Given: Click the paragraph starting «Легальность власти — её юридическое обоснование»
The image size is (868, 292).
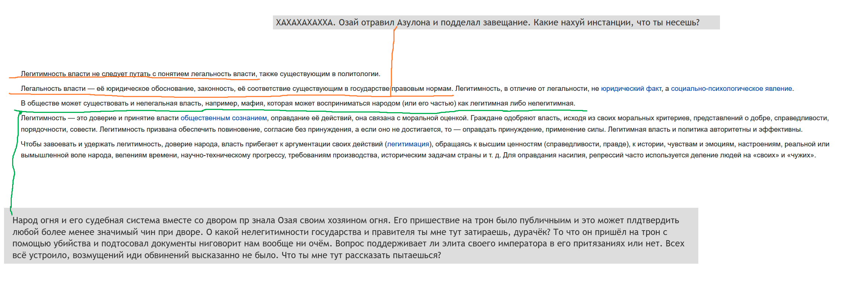Looking at the screenshot, I should click(407, 89).
